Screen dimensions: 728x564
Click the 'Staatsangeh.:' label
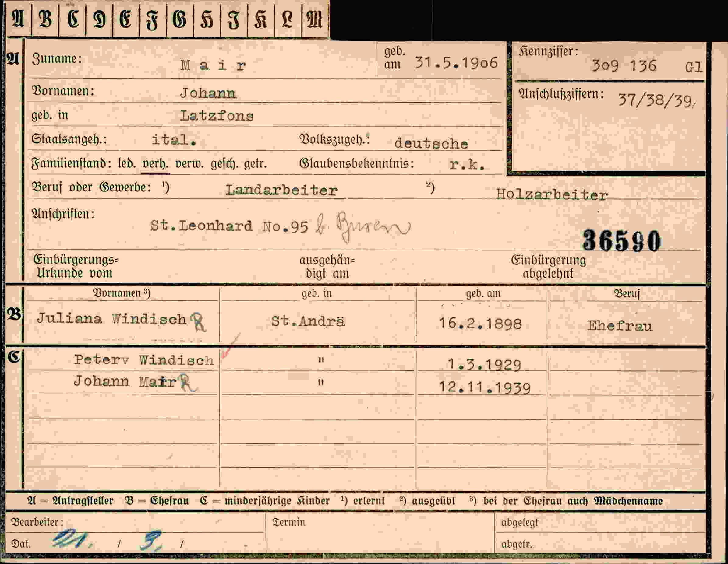click(69, 139)
